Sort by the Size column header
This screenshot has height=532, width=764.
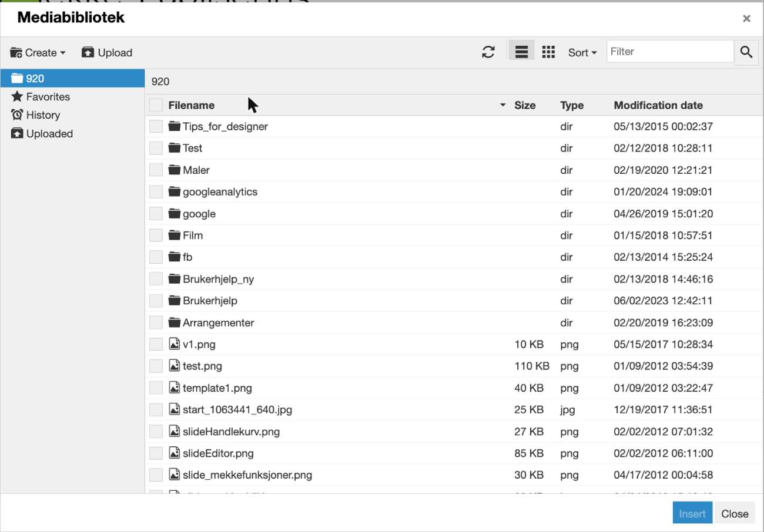click(525, 105)
